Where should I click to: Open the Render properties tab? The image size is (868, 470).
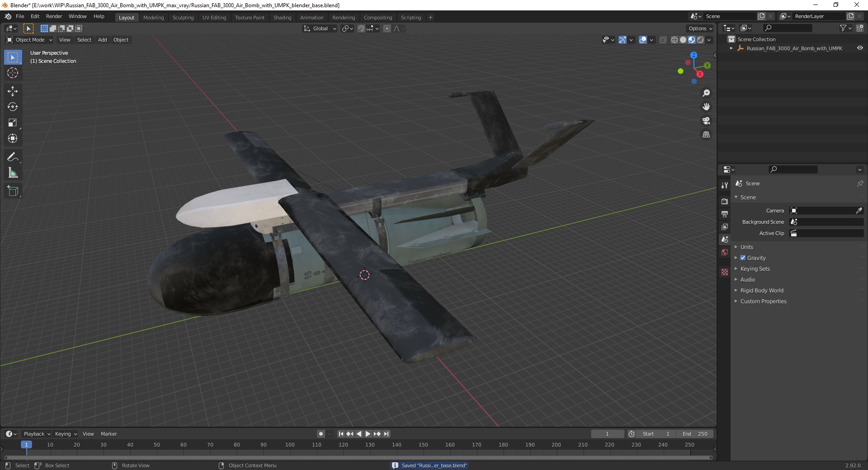tap(725, 201)
